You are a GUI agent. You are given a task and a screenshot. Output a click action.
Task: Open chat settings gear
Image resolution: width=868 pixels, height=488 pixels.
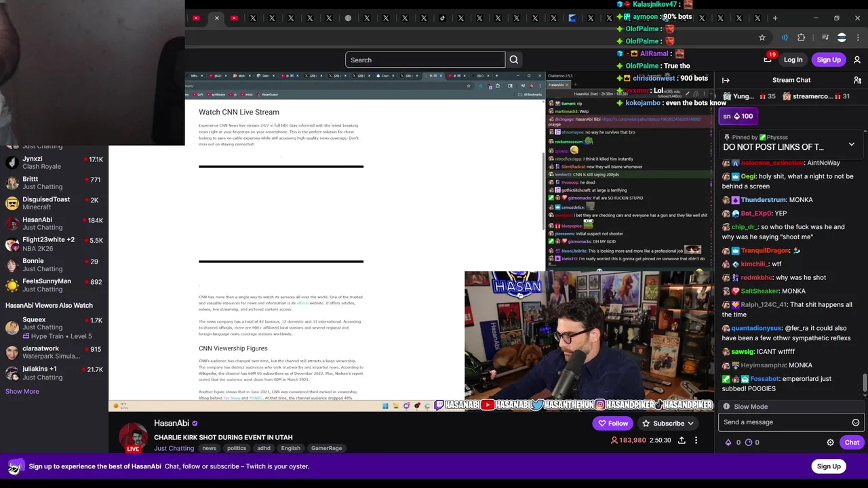(x=830, y=443)
